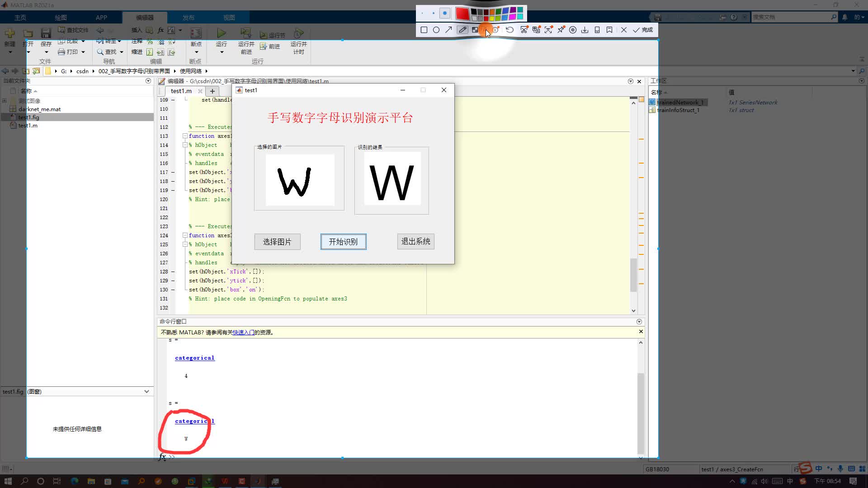Screen dimensions: 868x488
Task: Download the screenshot via save icon
Action: coord(585,30)
